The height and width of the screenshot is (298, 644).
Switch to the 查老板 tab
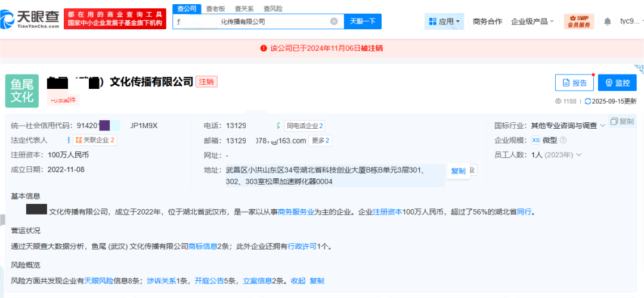tap(215, 8)
